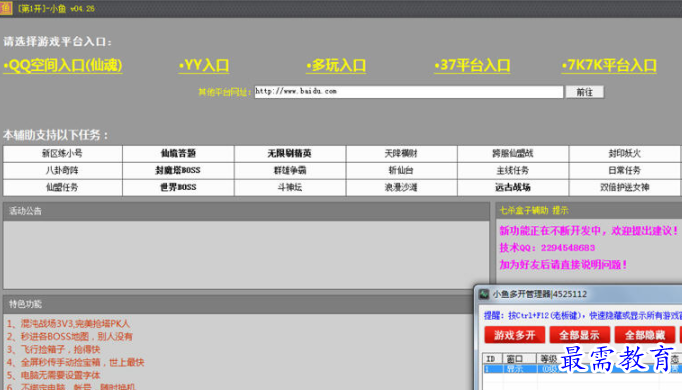Select the 封魔塔BOSS task cell
Image resolution: width=682 pixels, height=390 pixels.
point(178,170)
